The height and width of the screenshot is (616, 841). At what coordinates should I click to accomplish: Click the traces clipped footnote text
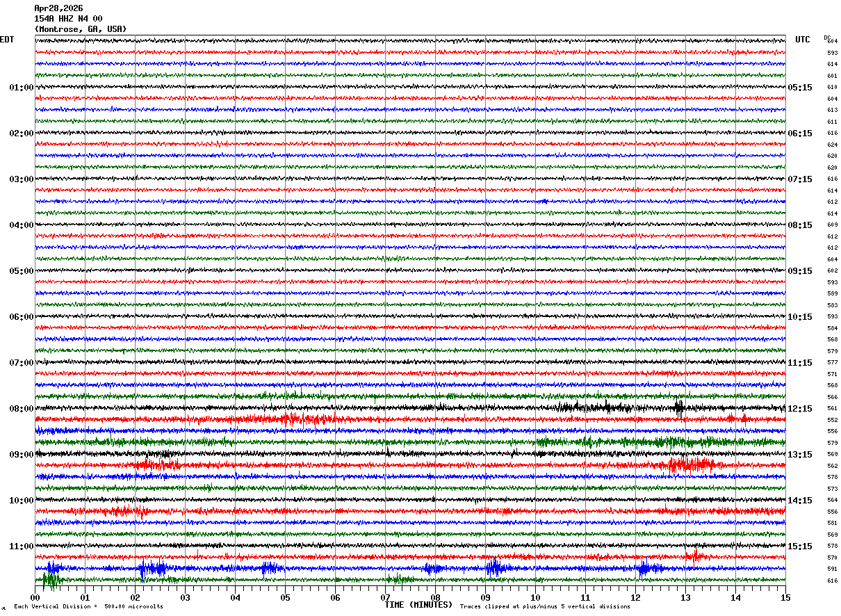coord(545,607)
